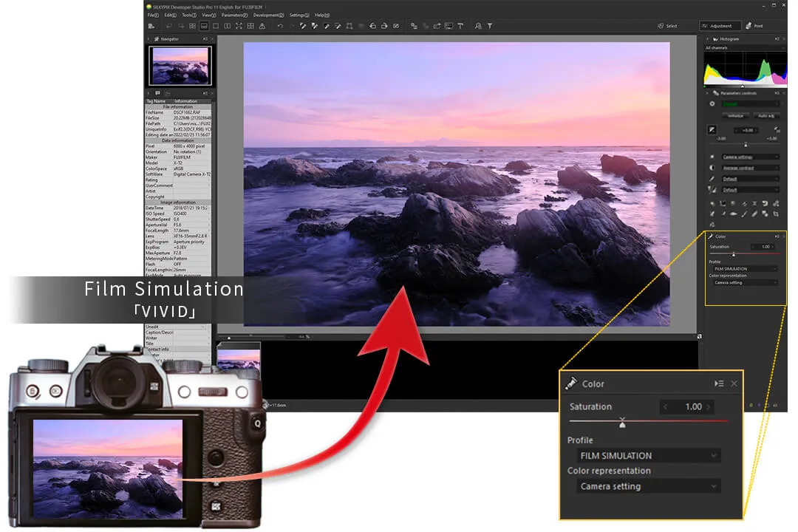Click the rotate right toolbar icon
The width and height of the screenshot is (798, 532).
pos(384,26)
